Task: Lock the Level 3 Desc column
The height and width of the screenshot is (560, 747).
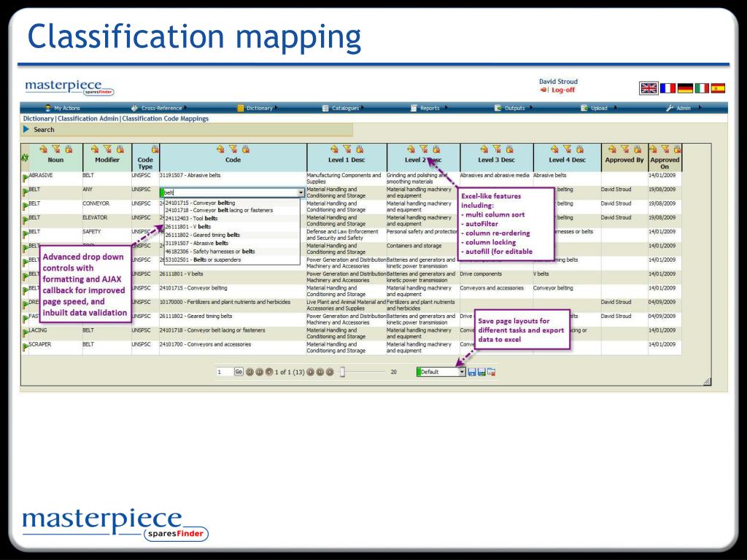Action: 509,149
